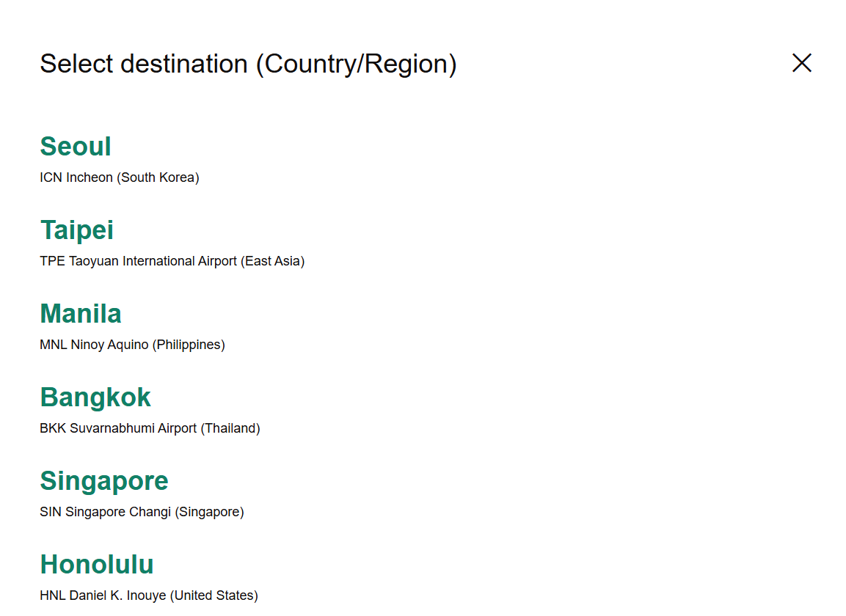Click BKK Suvarnabhumi Airport text
The height and width of the screenshot is (616, 846).
(x=119, y=428)
